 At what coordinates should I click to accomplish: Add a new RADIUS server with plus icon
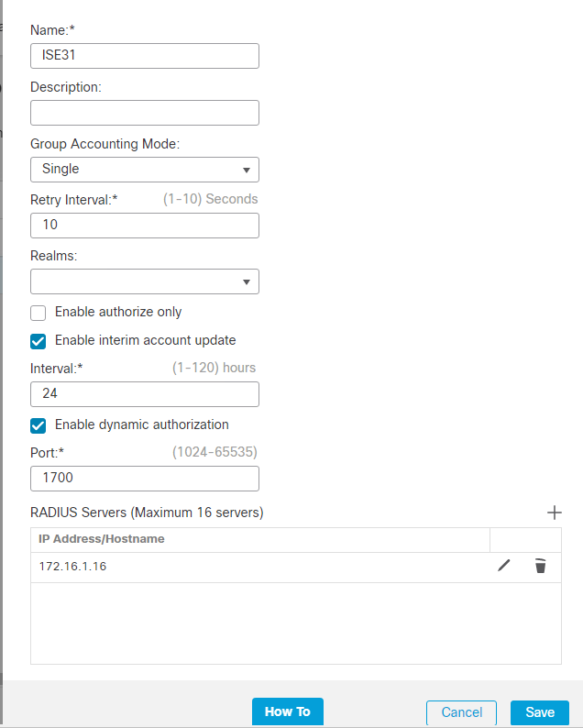[x=555, y=513]
